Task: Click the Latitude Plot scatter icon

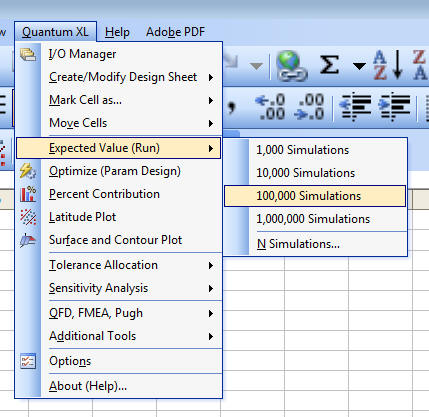Action: (28, 217)
